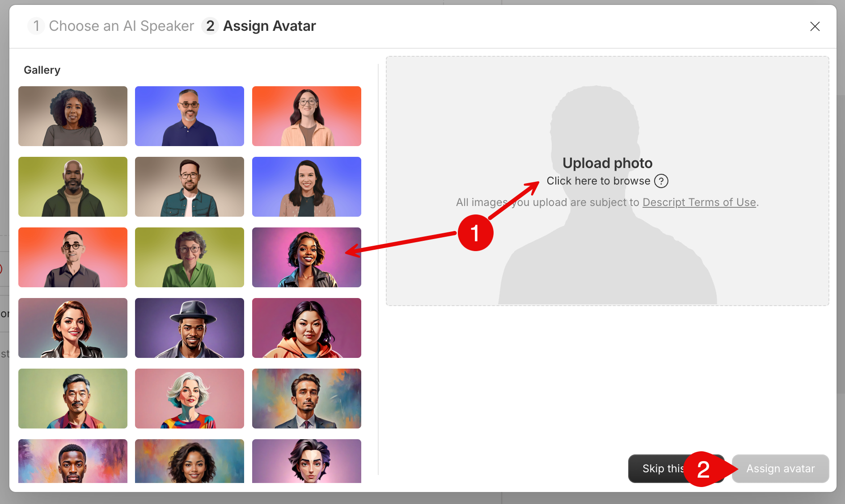Screen dimensions: 845x504
Task: Click Upload photo area to browse
Action: click(x=607, y=164)
